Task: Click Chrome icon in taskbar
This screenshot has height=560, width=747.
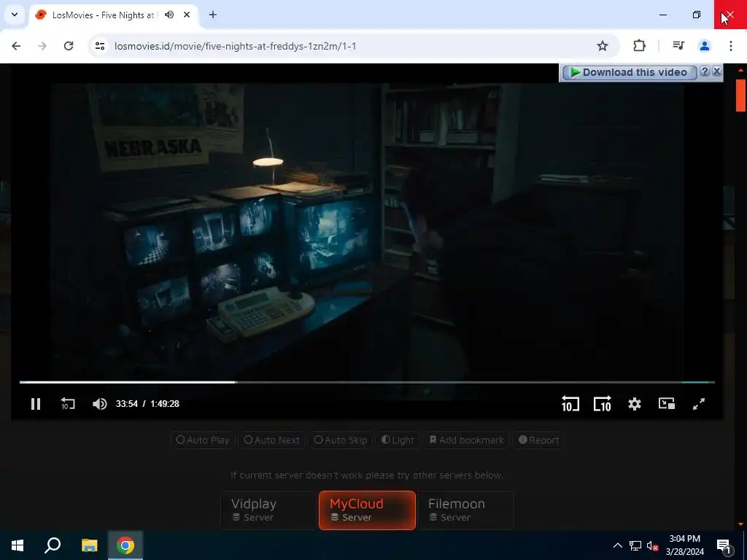Action: (x=125, y=545)
